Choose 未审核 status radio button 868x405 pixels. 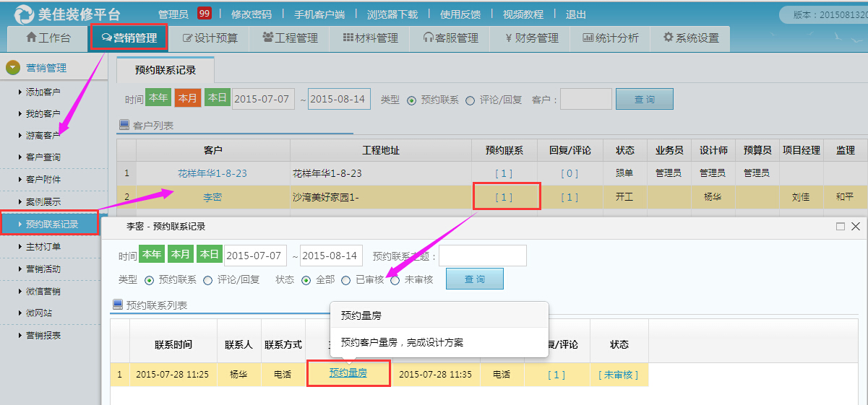pyautogui.click(x=395, y=279)
